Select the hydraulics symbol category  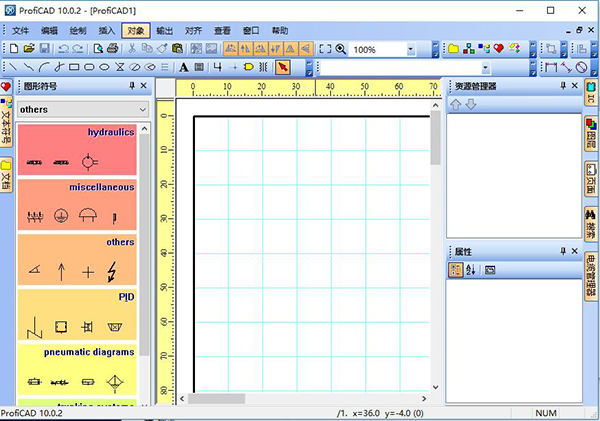pyautogui.click(x=77, y=150)
